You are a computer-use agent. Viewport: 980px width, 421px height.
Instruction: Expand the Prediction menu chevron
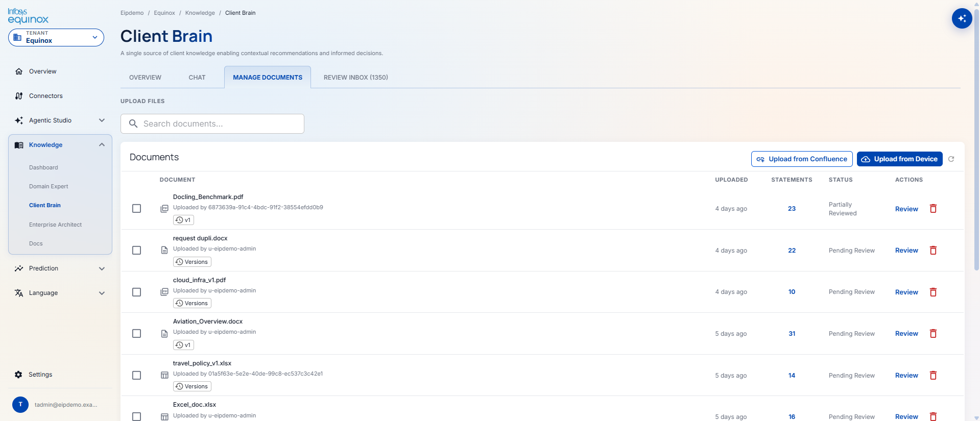pyautogui.click(x=102, y=268)
